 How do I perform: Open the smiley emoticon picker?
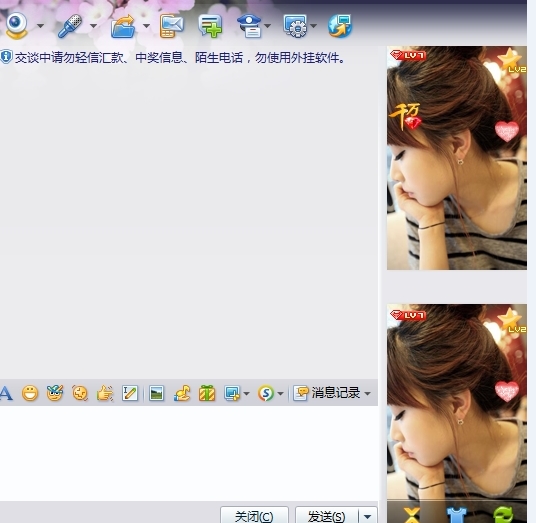[30, 393]
